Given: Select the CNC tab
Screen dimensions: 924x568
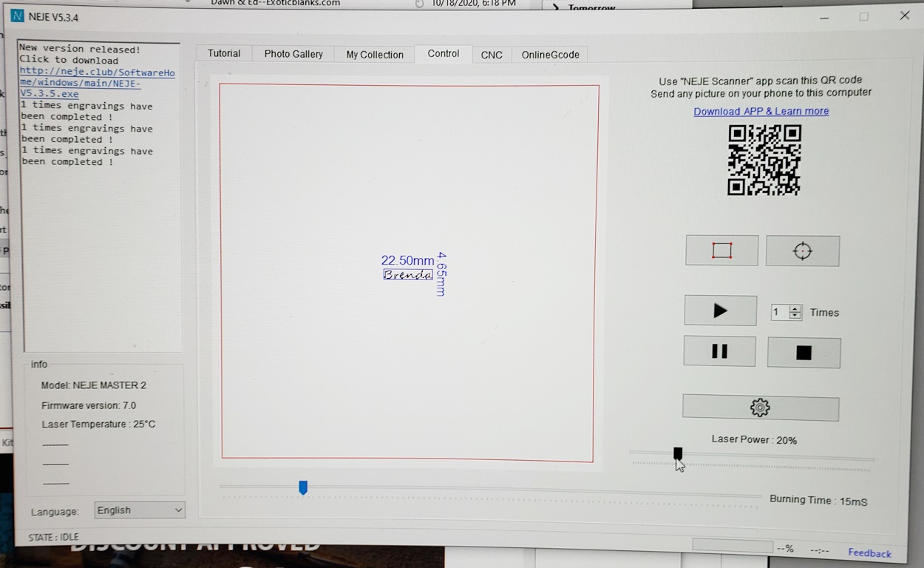Looking at the screenshot, I should coord(492,55).
